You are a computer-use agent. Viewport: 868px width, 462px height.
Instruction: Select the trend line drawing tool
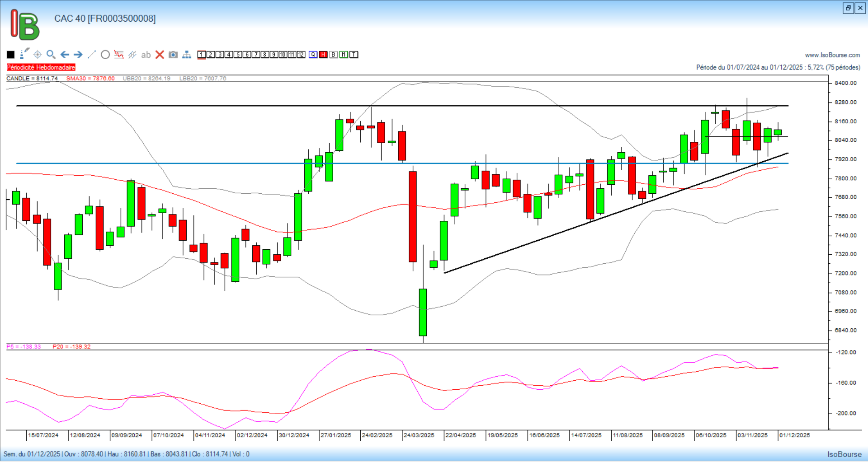point(92,55)
